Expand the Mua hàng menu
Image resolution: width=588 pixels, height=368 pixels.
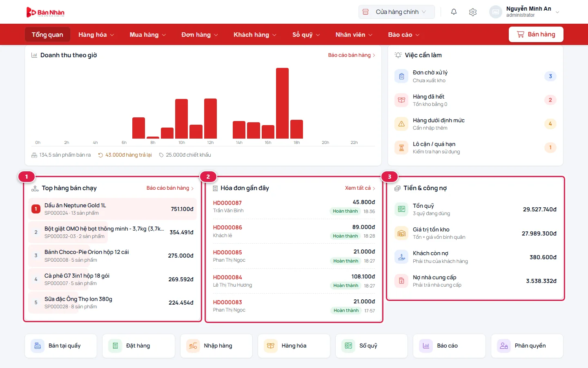(148, 35)
